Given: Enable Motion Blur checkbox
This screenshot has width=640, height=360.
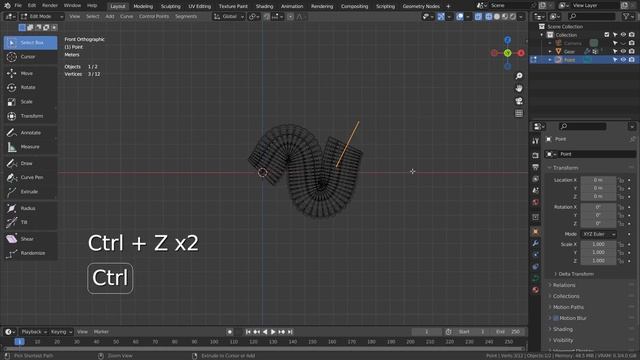Looking at the screenshot, I should [556, 318].
